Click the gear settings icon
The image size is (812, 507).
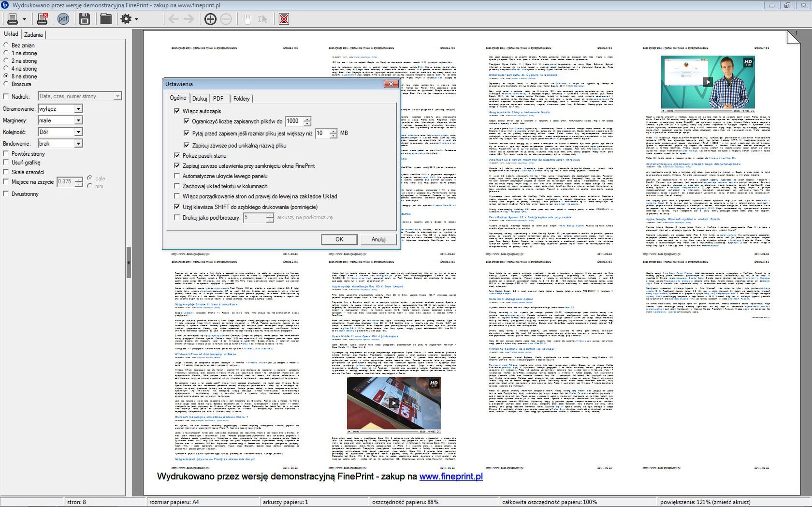tap(126, 19)
